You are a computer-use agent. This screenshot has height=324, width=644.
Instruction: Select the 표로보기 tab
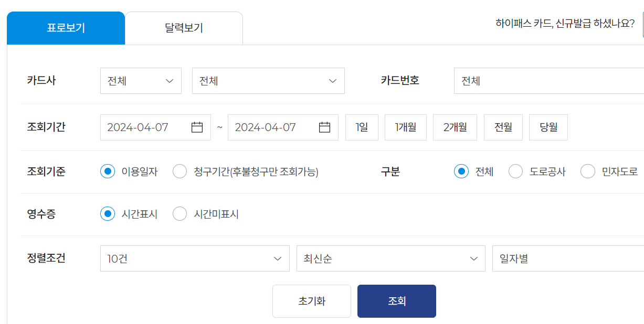pos(66,28)
